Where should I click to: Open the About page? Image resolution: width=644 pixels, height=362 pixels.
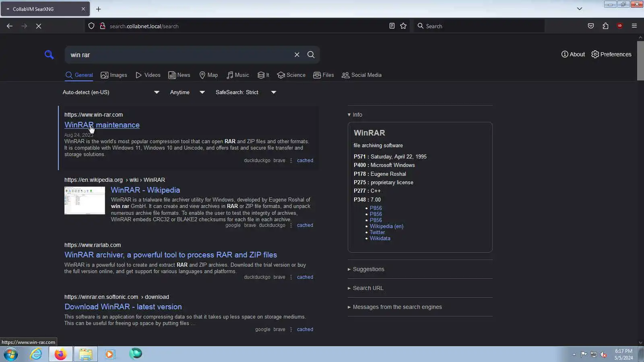click(x=573, y=54)
